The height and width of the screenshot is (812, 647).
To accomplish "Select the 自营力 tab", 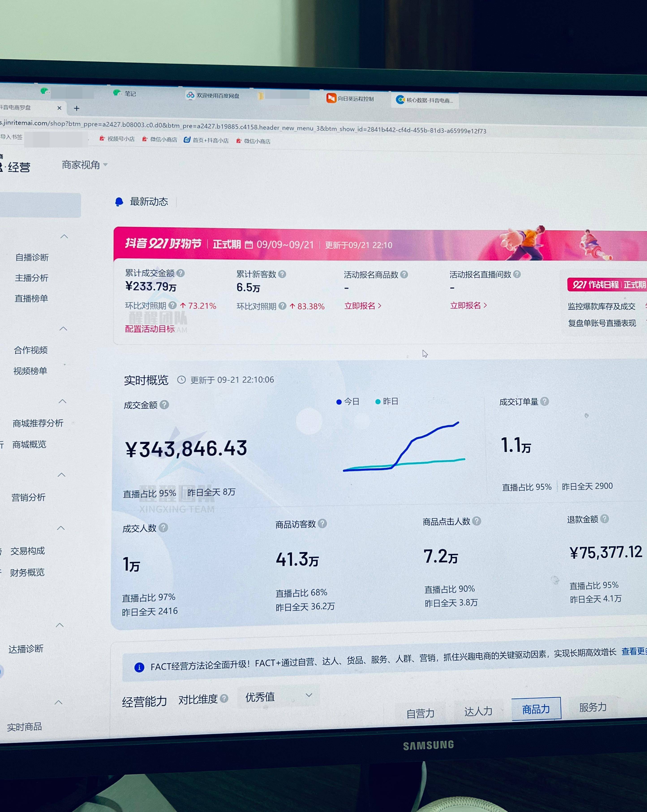I will pyautogui.click(x=420, y=713).
